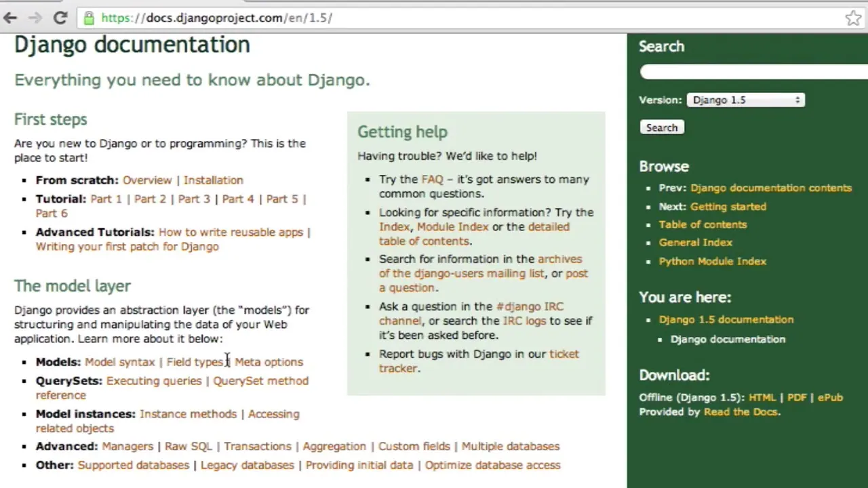Open the Model syntax link

pyautogui.click(x=120, y=362)
